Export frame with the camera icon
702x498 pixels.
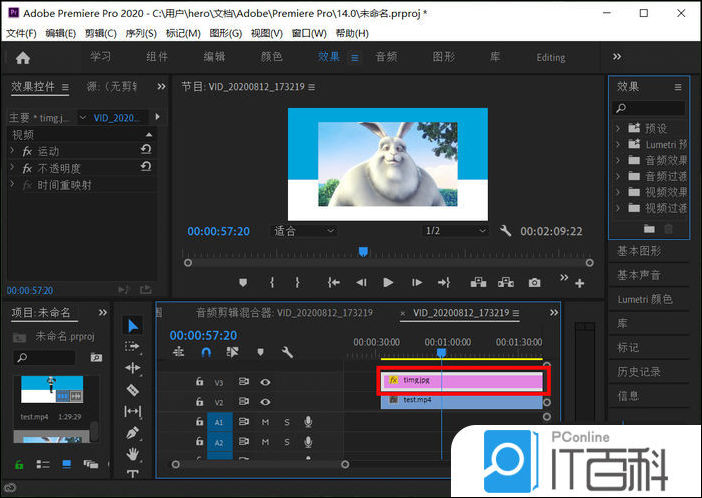(535, 283)
